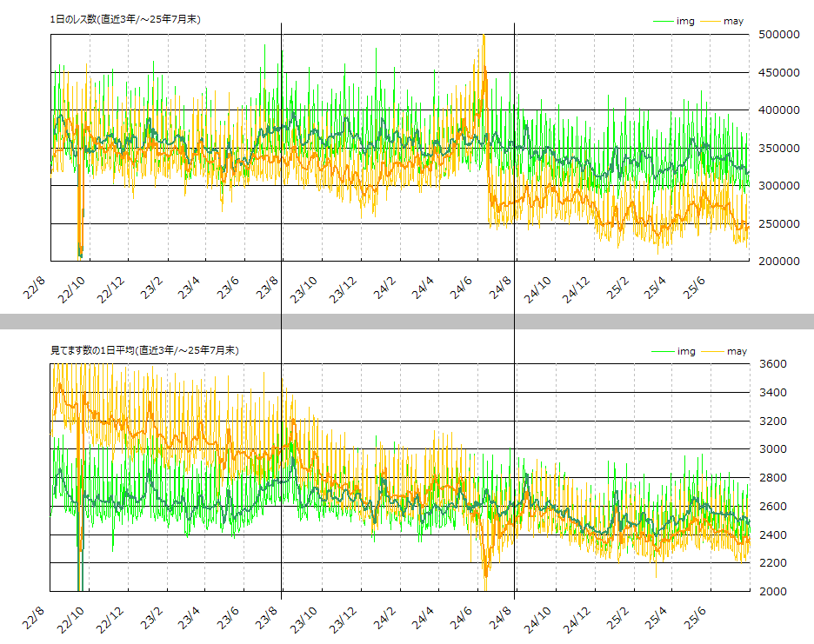The width and height of the screenshot is (814, 644).
Task: Click the 2000 y-axis label in bottom chart
Action: (x=775, y=592)
